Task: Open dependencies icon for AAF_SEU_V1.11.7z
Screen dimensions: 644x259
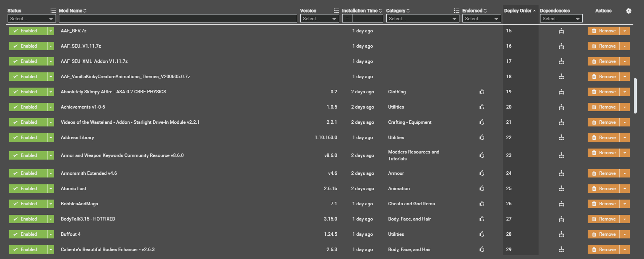Action: pos(561,46)
